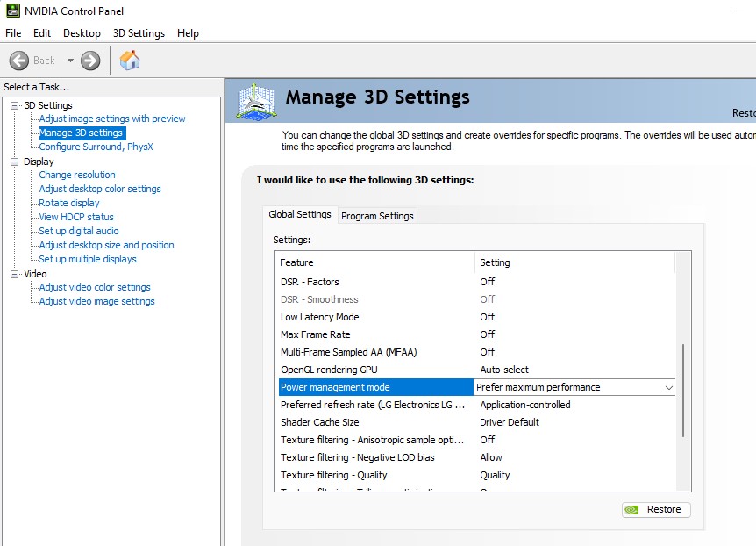
Task: Click the Video root tree label
Action: (x=35, y=274)
